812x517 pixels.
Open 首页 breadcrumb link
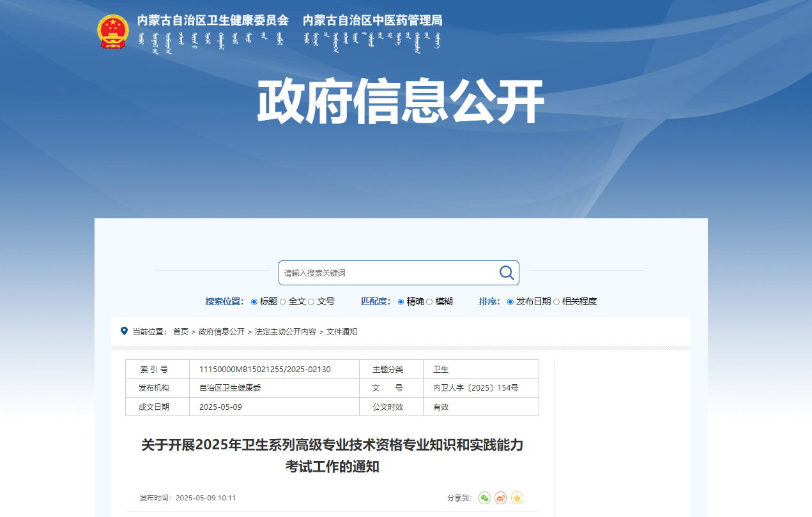coord(181,332)
